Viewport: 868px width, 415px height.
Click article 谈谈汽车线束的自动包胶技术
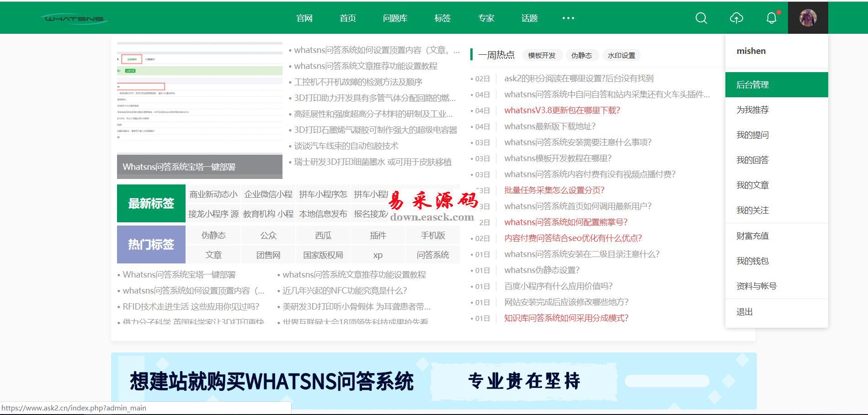[346, 146]
